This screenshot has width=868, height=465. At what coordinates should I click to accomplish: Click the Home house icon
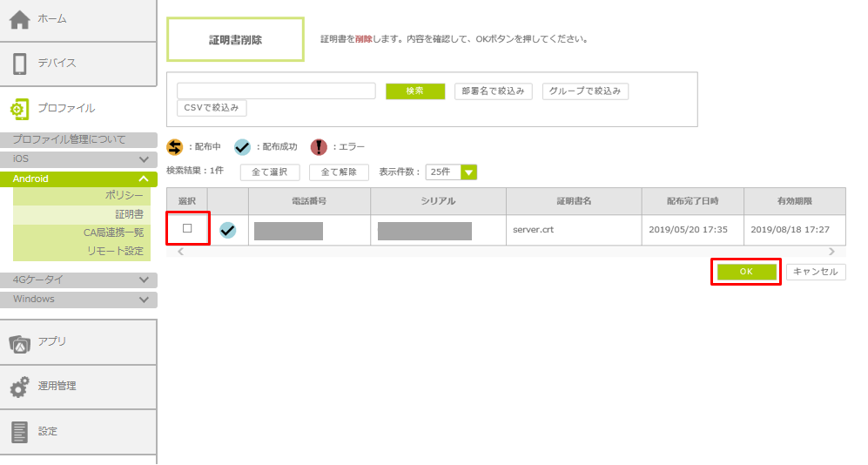19,18
